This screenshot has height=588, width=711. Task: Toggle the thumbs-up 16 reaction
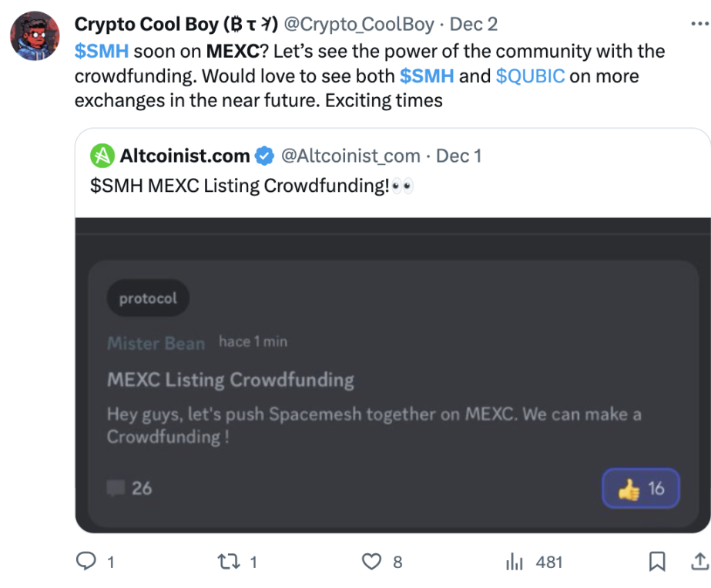coord(640,489)
